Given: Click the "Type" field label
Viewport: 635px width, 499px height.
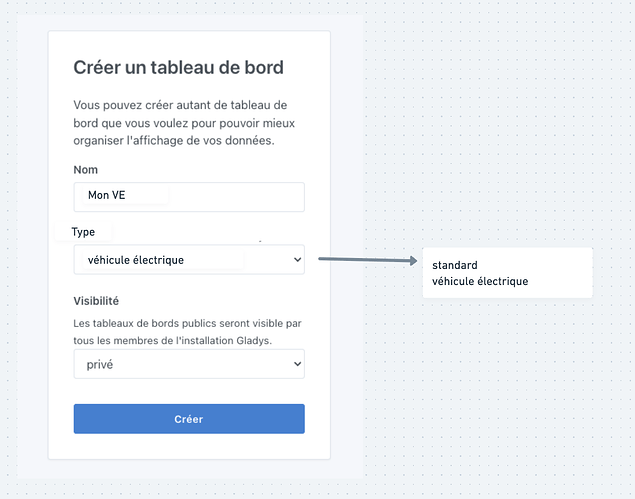Looking at the screenshot, I should pos(84,232).
